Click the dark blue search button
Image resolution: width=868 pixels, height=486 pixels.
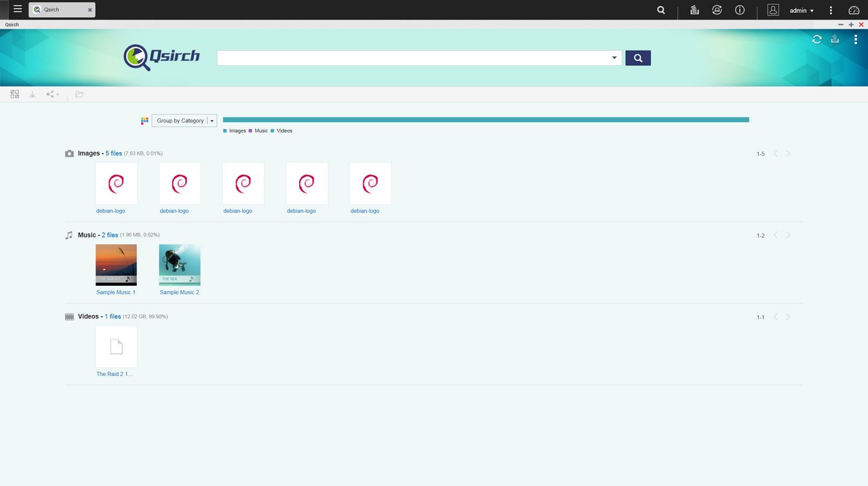(x=638, y=58)
